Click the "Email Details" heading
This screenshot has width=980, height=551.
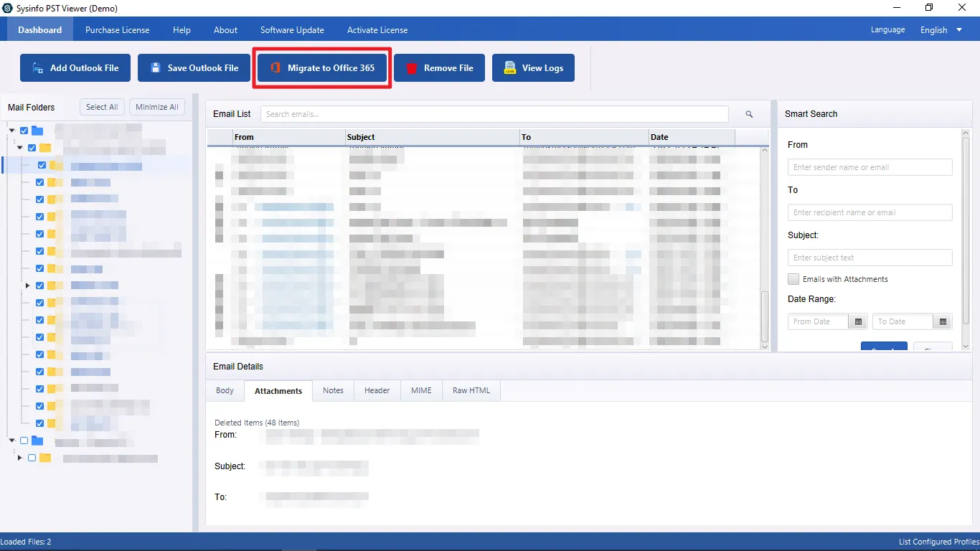click(x=238, y=367)
